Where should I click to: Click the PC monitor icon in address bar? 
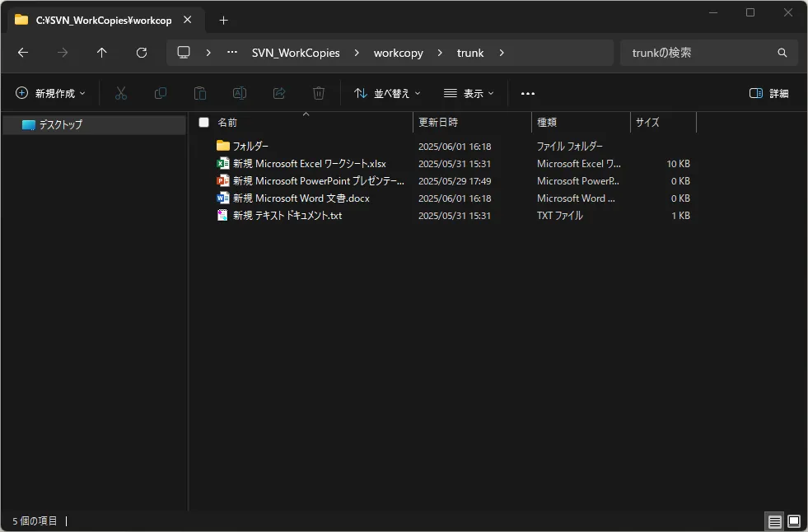coord(184,53)
